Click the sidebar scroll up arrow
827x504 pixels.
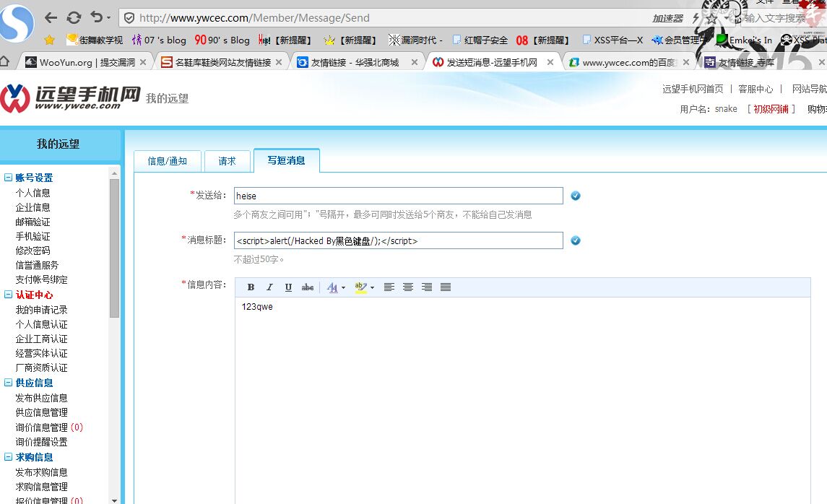pyautogui.click(x=114, y=173)
